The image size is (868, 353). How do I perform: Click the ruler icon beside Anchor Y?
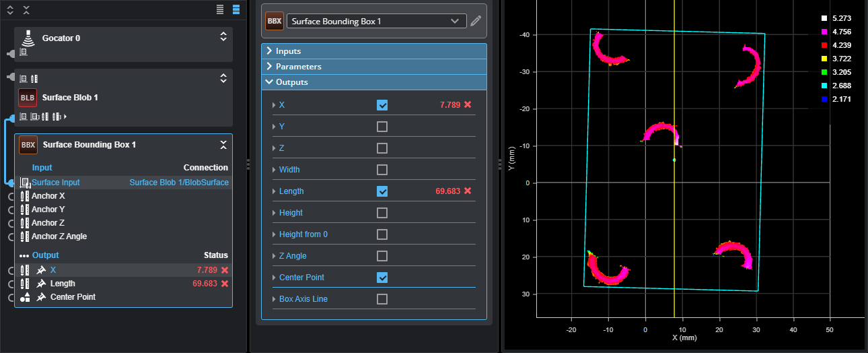click(25, 210)
